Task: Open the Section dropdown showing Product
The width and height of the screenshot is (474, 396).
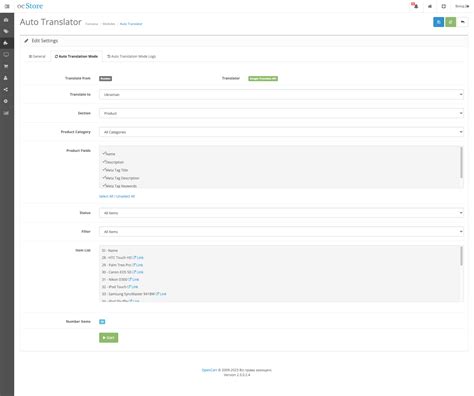Action: [281, 113]
